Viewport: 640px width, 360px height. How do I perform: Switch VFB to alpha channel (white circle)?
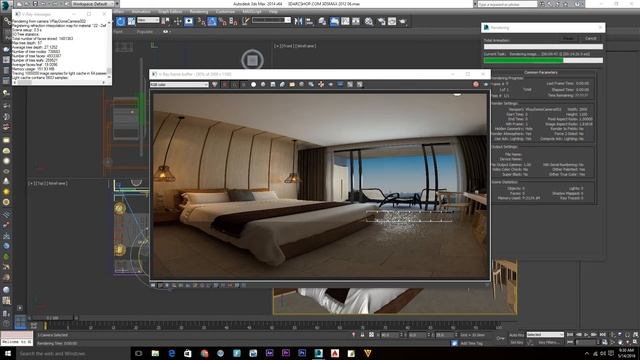(x=253, y=84)
